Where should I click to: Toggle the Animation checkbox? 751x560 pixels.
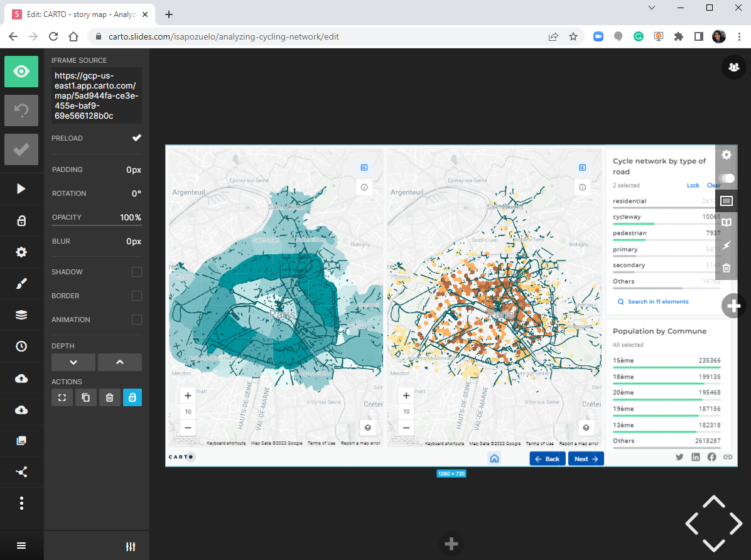(136, 320)
